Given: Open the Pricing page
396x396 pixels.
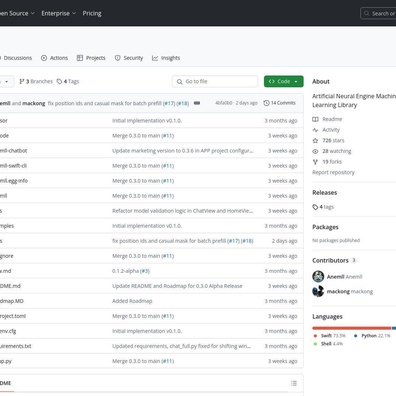Looking at the screenshot, I should click(92, 13).
